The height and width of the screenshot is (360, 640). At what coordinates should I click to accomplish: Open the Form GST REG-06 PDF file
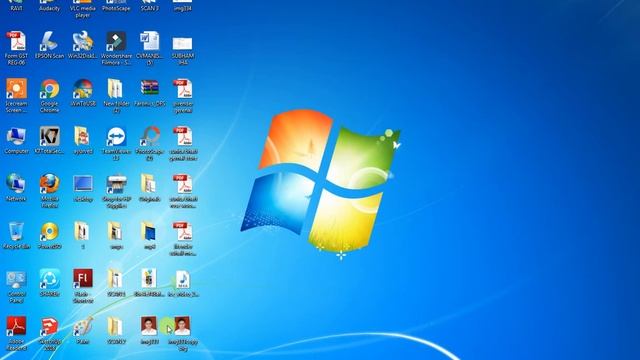click(x=16, y=41)
